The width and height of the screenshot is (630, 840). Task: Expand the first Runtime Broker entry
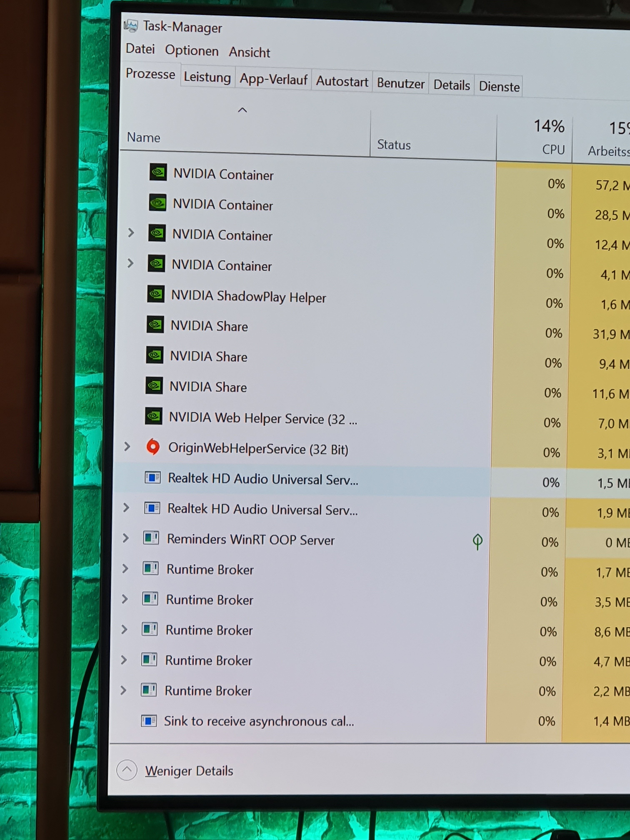125,569
